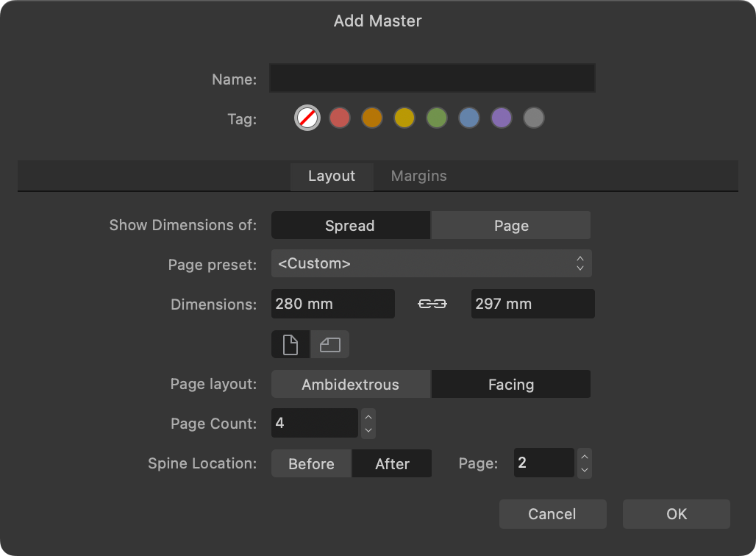The image size is (756, 556).
Task: Pick the orange tag color
Action: click(x=371, y=118)
